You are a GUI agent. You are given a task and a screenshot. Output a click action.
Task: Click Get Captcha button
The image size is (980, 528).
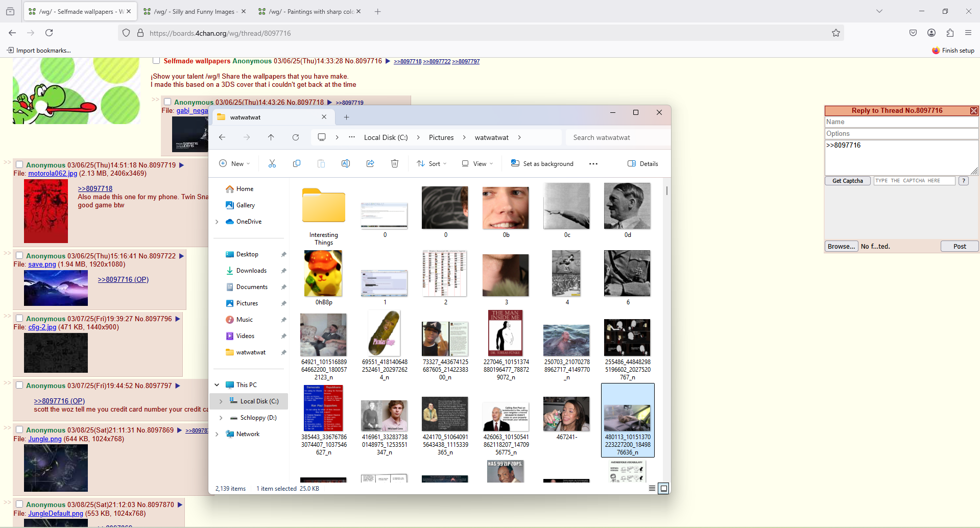coord(848,181)
